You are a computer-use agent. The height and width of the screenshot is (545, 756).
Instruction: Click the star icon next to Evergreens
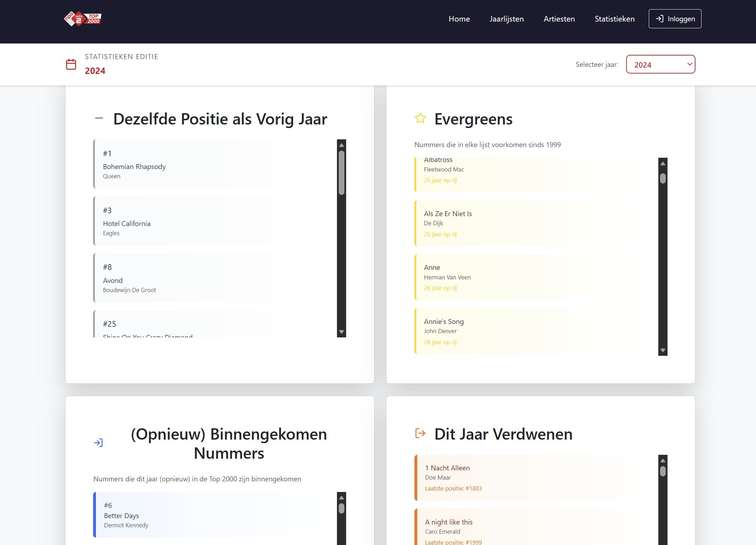[420, 118]
